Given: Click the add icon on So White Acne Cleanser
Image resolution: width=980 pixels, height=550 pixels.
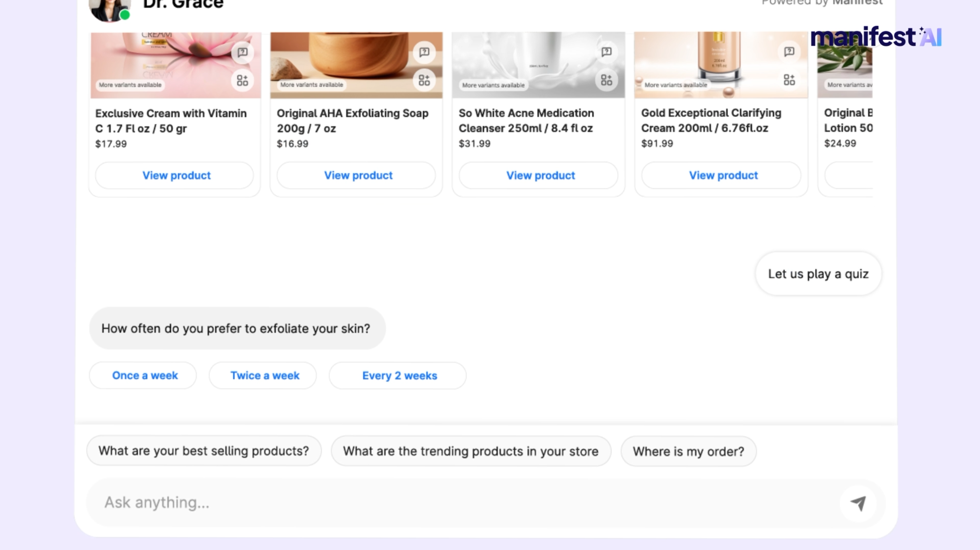Looking at the screenshot, I should coord(606,80).
